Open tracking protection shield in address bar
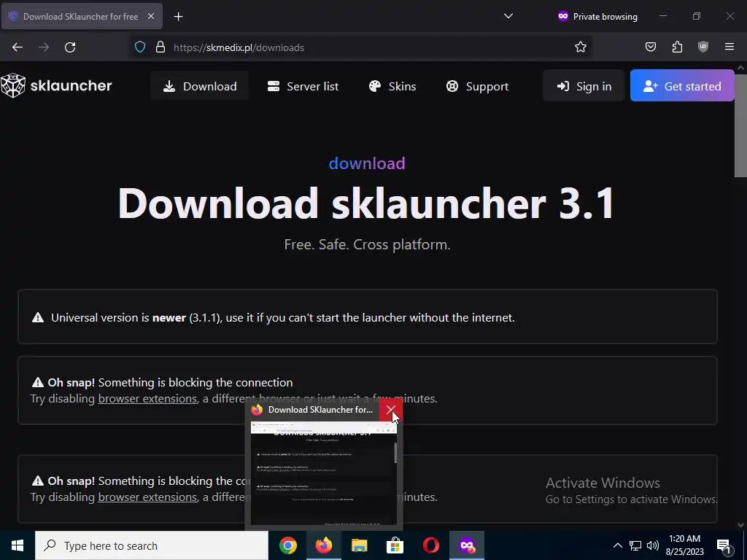 139,47
